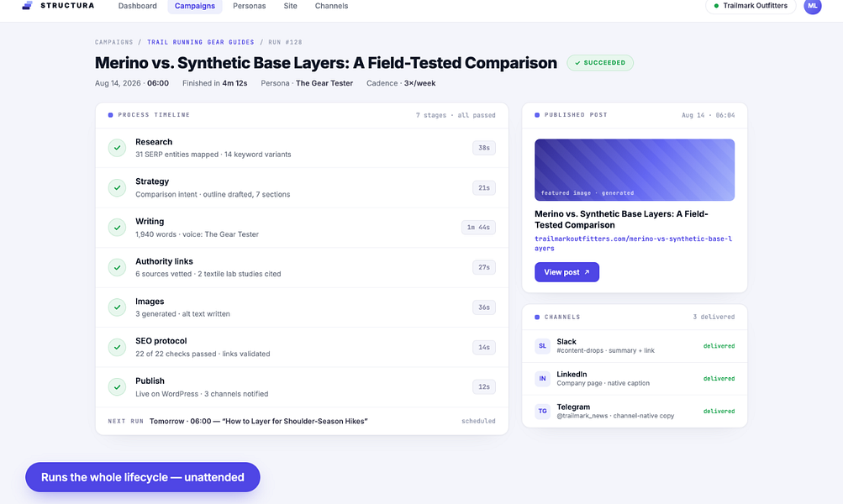Screen dimensions: 843x504
Task: Open Trailmark Outfitters workspace selector
Action: [x=751, y=6]
